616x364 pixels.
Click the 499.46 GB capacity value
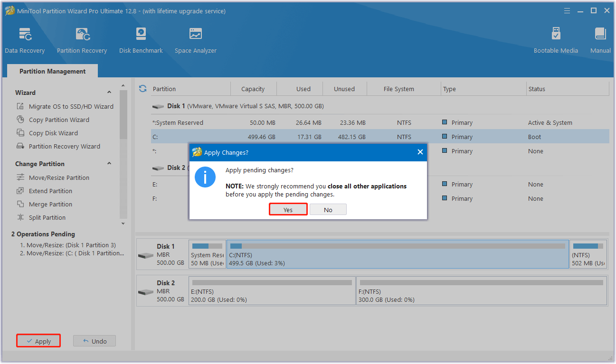tap(262, 137)
